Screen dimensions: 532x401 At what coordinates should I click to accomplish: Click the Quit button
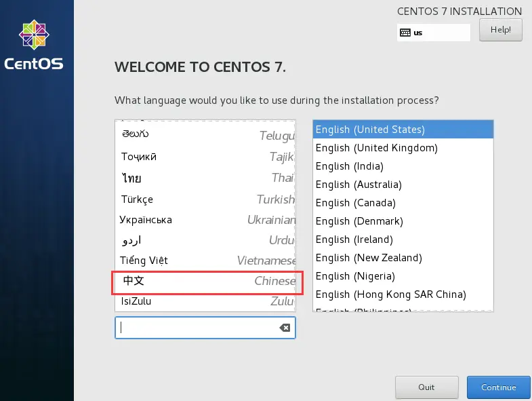pos(426,387)
